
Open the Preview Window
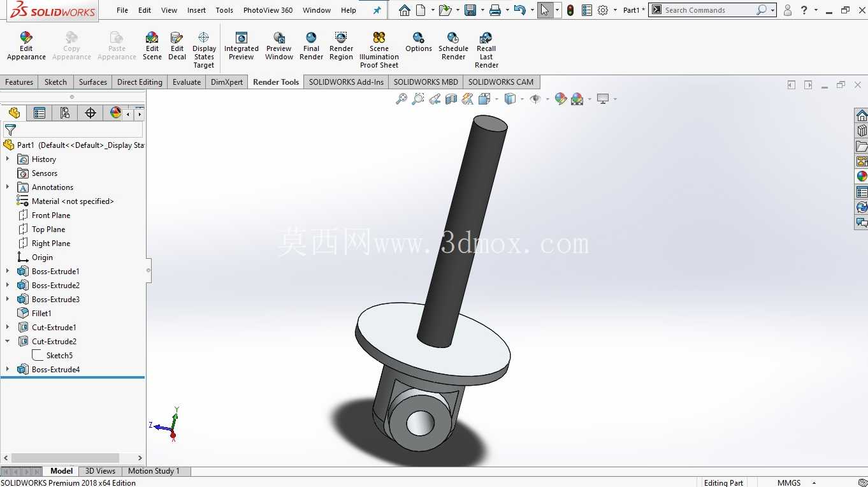click(279, 47)
